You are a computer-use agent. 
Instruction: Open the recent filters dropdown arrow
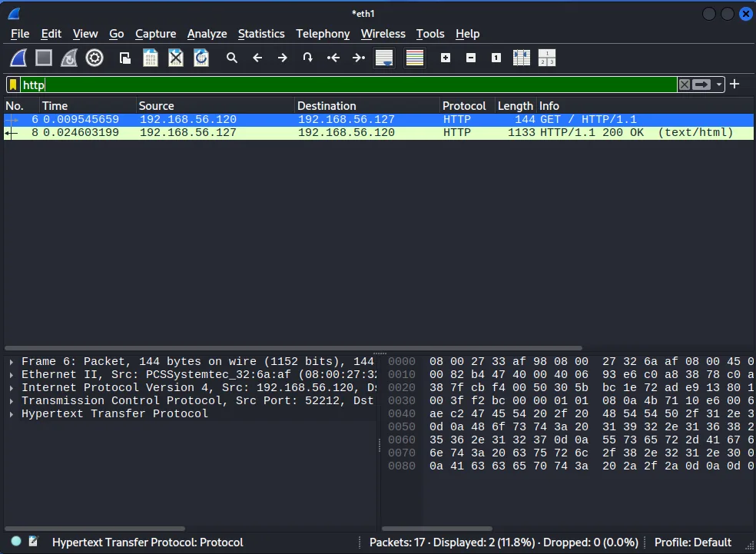[x=719, y=85]
